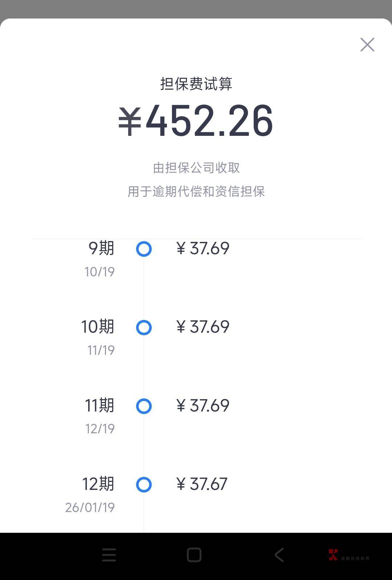392x580 pixels.
Task: Select the 12期 installment label
Action: 98,484
